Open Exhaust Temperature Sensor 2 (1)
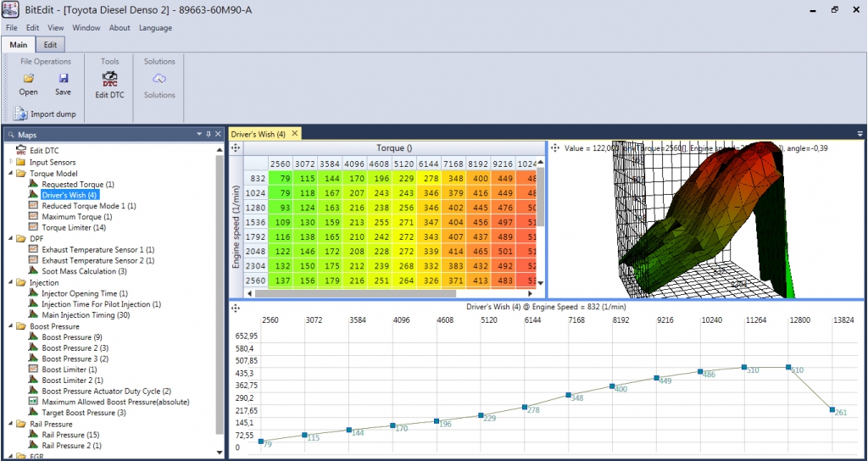 (x=98, y=260)
